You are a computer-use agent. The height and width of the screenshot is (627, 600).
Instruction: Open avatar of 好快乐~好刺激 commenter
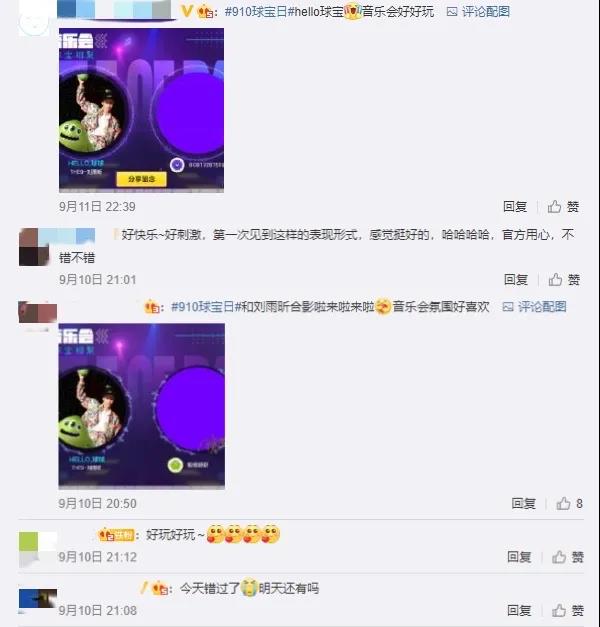34,247
